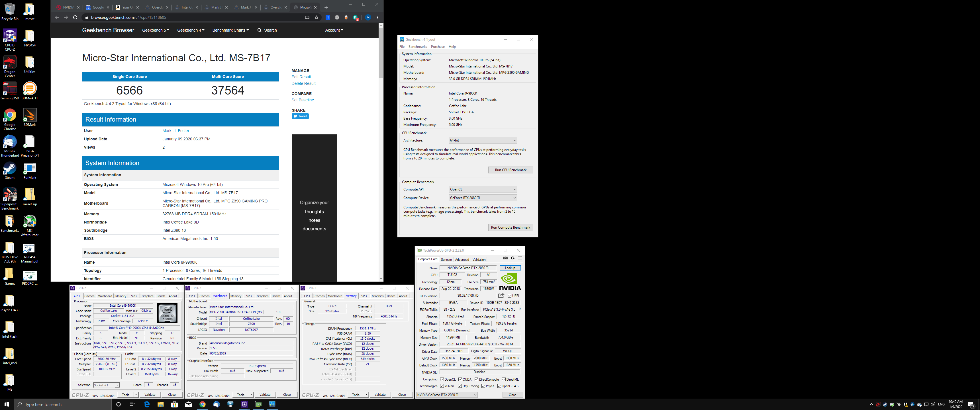The height and width of the screenshot is (410, 980).
Task: Open the Purchase menu in Geekbench 4 Tryout
Action: [x=438, y=47]
